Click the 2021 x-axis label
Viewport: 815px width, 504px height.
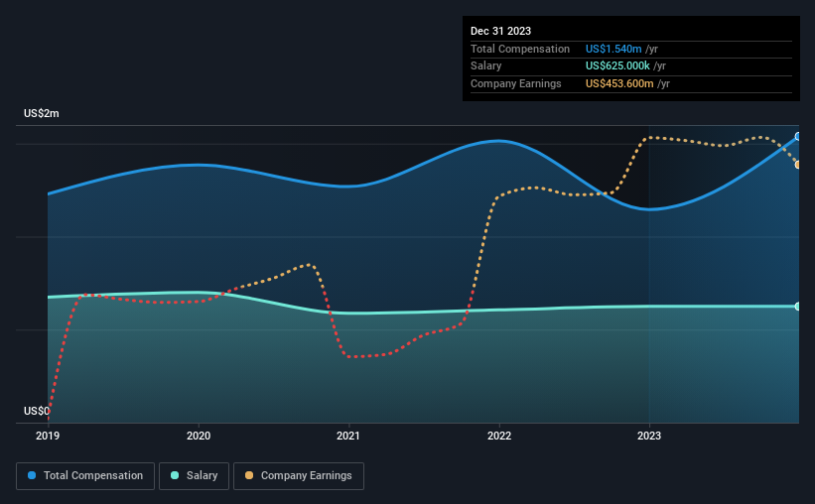[348, 436]
